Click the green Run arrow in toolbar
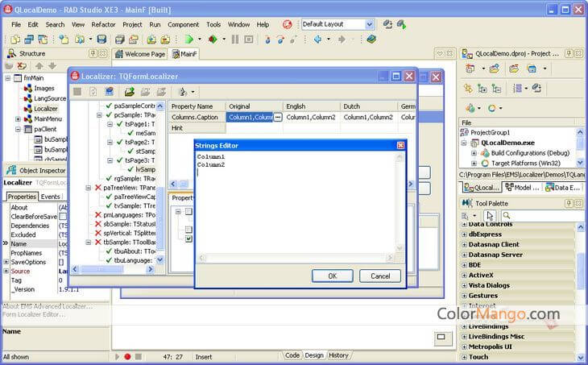Image resolution: width=588 pixels, height=365 pixels. click(188, 39)
